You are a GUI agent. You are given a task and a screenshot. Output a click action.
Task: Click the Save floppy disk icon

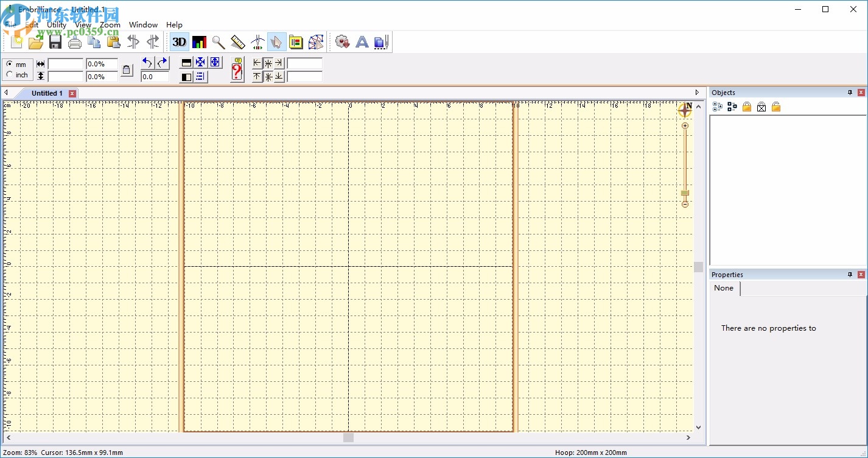(55, 42)
